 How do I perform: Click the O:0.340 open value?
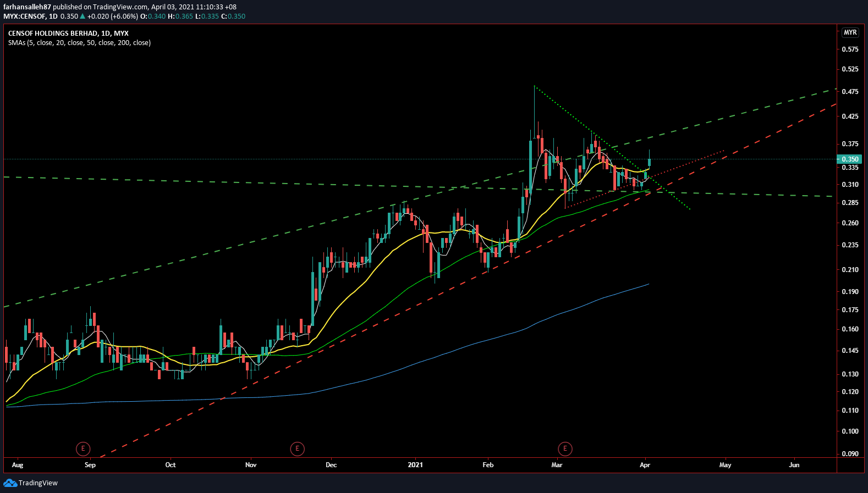click(153, 16)
